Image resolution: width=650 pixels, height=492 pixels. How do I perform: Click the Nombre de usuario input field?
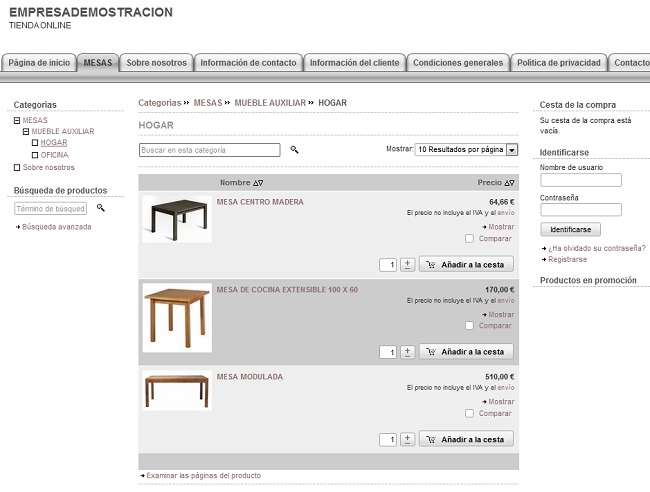tap(581, 180)
